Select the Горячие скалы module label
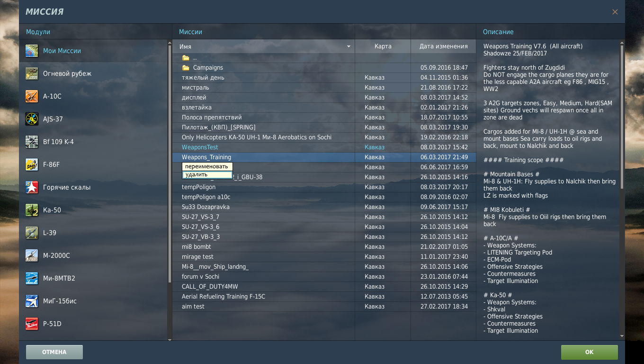 tap(67, 187)
